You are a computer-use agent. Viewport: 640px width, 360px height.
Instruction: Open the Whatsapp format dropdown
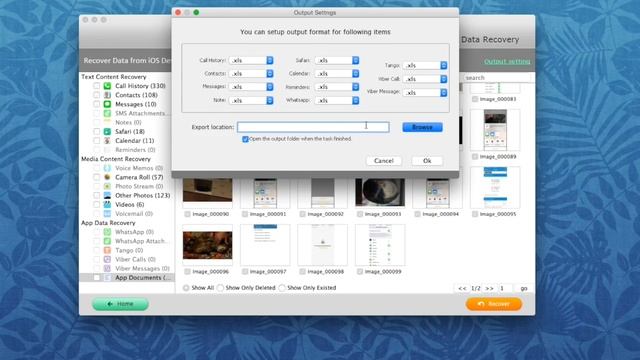click(337, 100)
